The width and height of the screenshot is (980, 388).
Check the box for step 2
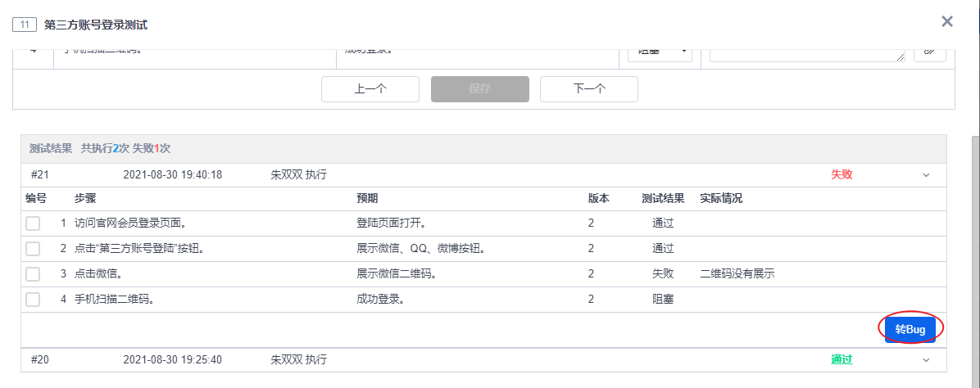tap(33, 249)
